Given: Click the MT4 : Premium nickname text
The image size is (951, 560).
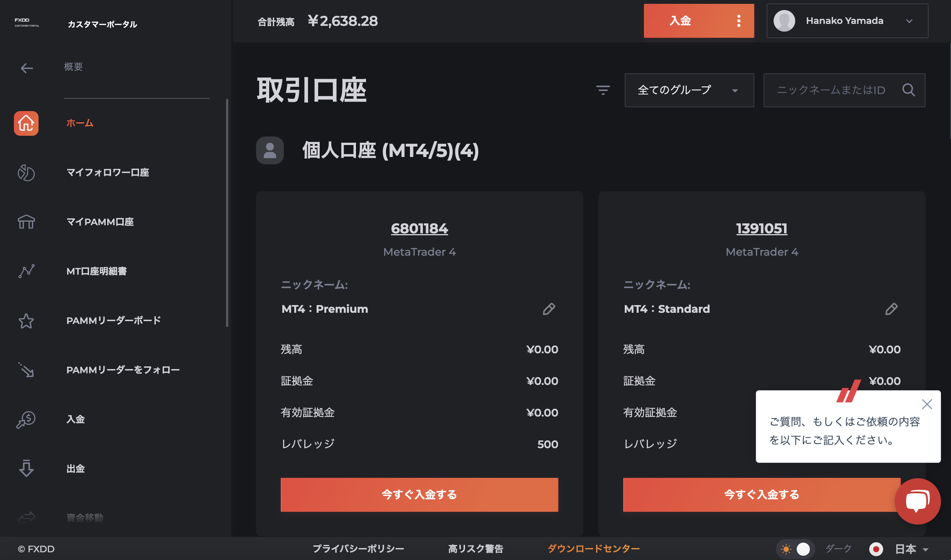Looking at the screenshot, I should (x=325, y=309).
